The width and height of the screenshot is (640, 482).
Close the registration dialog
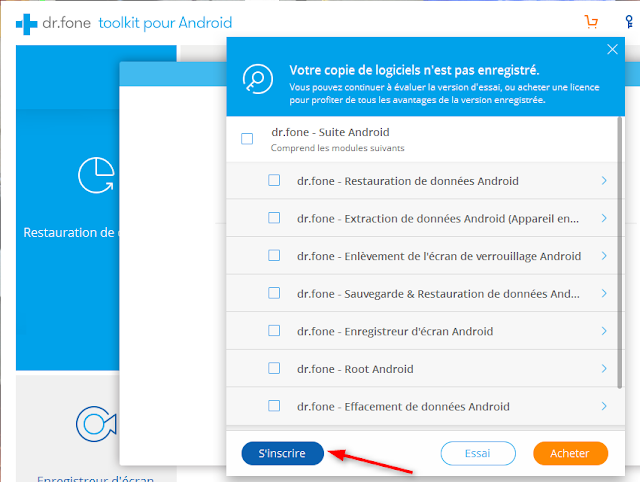(x=612, y=49)
